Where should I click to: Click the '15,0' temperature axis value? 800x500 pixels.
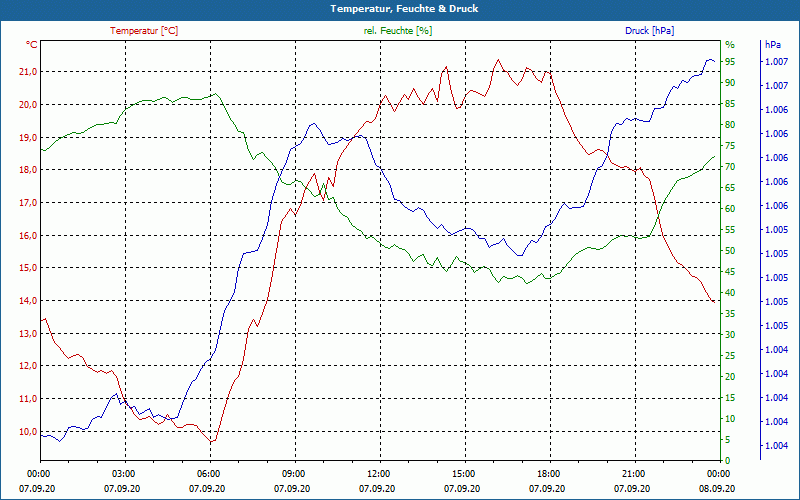pyautogui.click(x=28, y=268)
